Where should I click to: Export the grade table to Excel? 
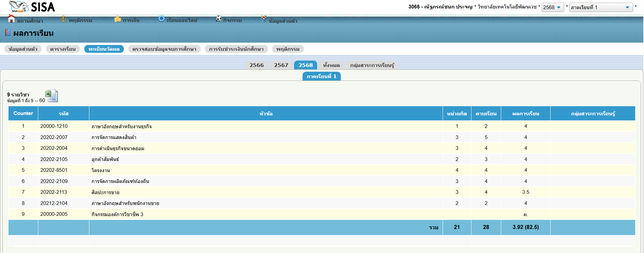(51, 96)
